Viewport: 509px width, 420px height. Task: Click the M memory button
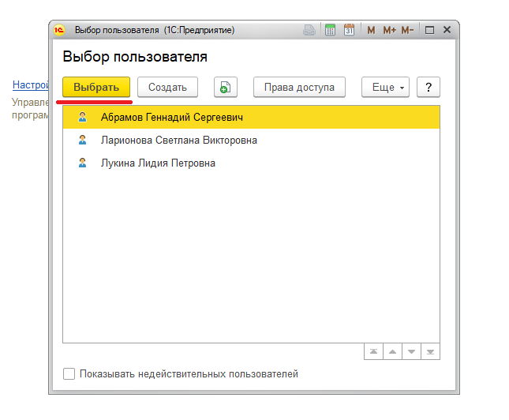[x=371, y=31]
